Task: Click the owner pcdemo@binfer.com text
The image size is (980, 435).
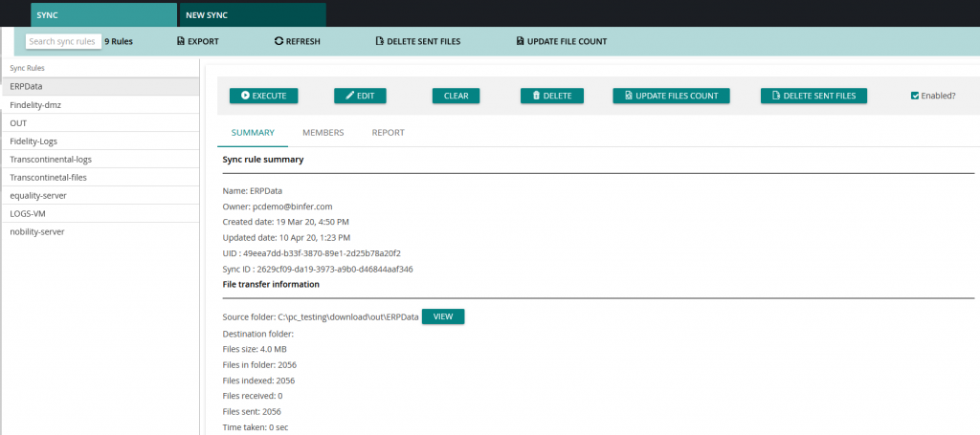Action: click(x=293, y=206)
